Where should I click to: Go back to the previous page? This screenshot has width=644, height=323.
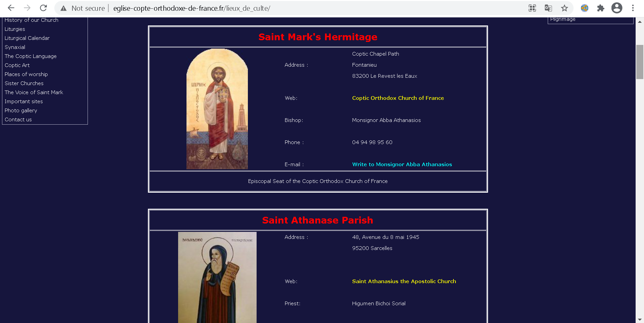coord(11,8)
